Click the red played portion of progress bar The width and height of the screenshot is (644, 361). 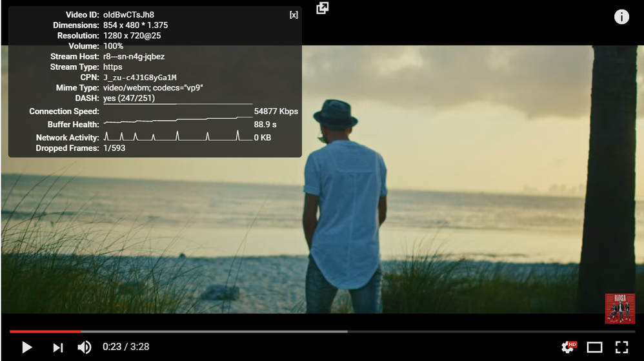click(x=45, y=331)
